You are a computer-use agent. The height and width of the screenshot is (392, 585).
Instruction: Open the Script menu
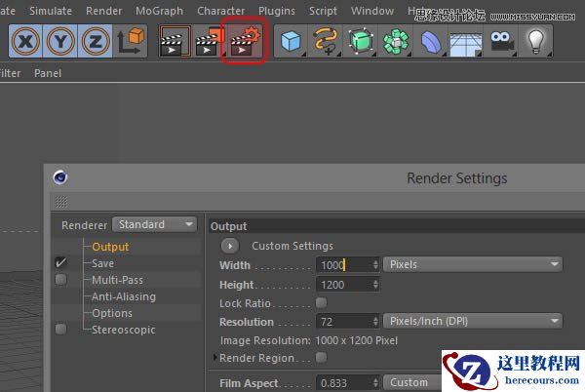tap(323, 11)
